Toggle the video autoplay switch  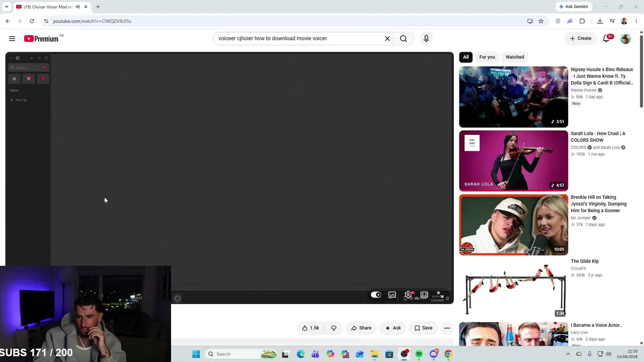coord(376,295)
